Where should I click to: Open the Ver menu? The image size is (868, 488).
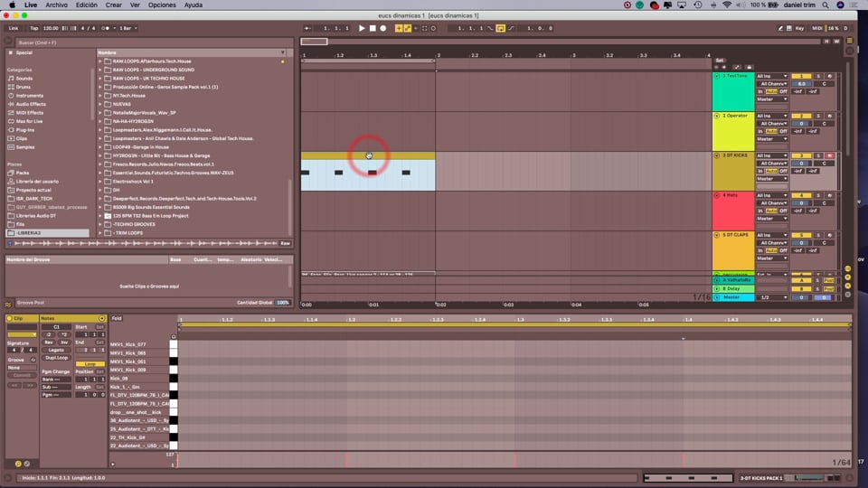tap(135, 5)
